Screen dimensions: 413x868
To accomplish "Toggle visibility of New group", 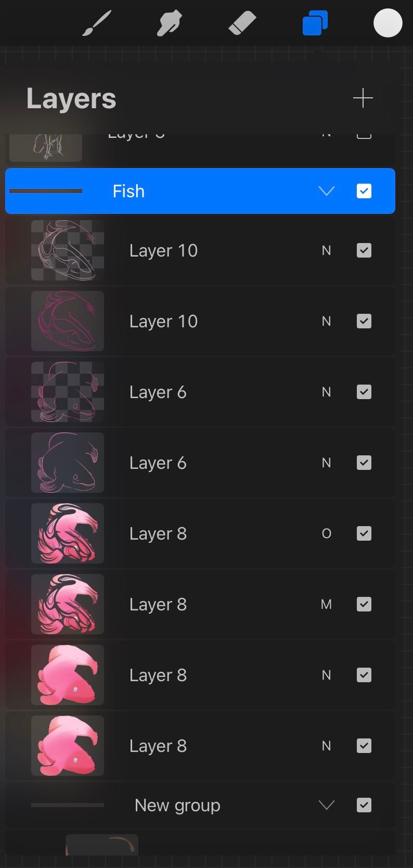I will (364, 805).
